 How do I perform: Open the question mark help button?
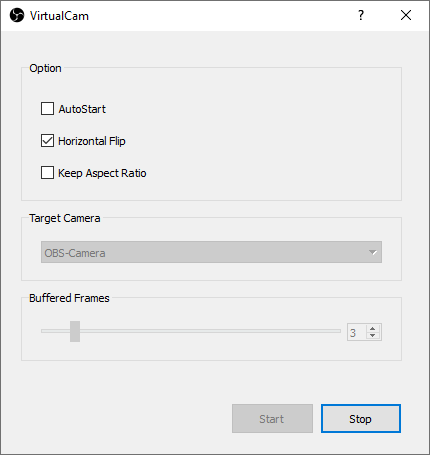tap(361, 15)
